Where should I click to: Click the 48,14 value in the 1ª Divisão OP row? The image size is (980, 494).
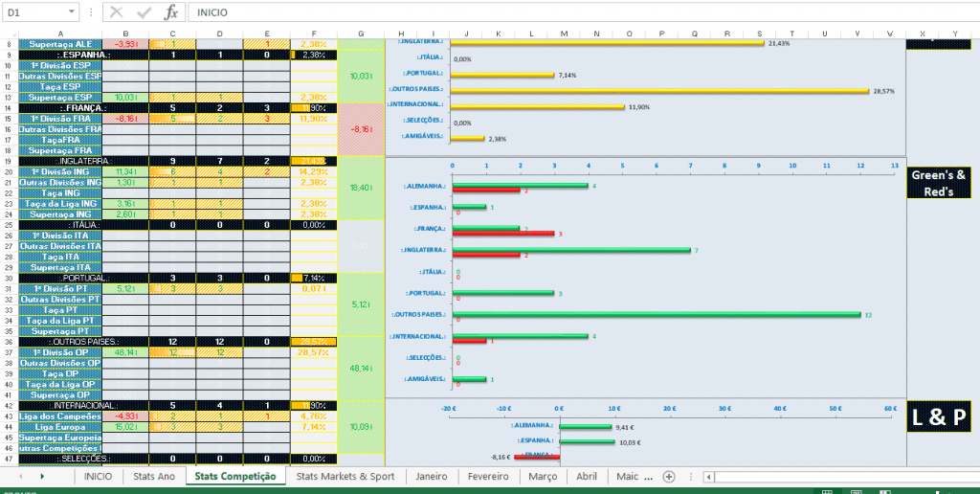coord(125,352)
